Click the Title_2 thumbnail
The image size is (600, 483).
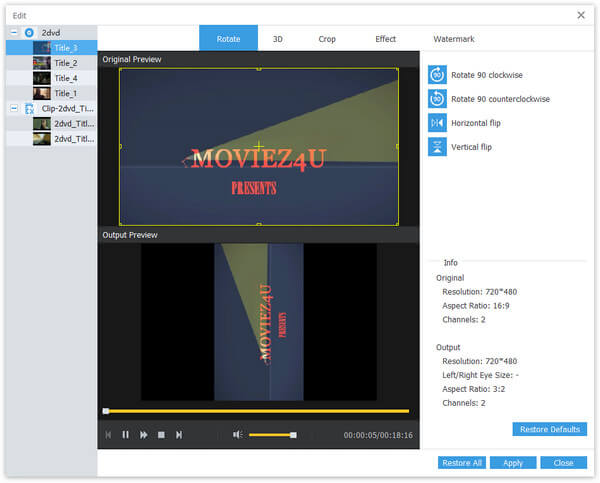(x=42, y=63)
